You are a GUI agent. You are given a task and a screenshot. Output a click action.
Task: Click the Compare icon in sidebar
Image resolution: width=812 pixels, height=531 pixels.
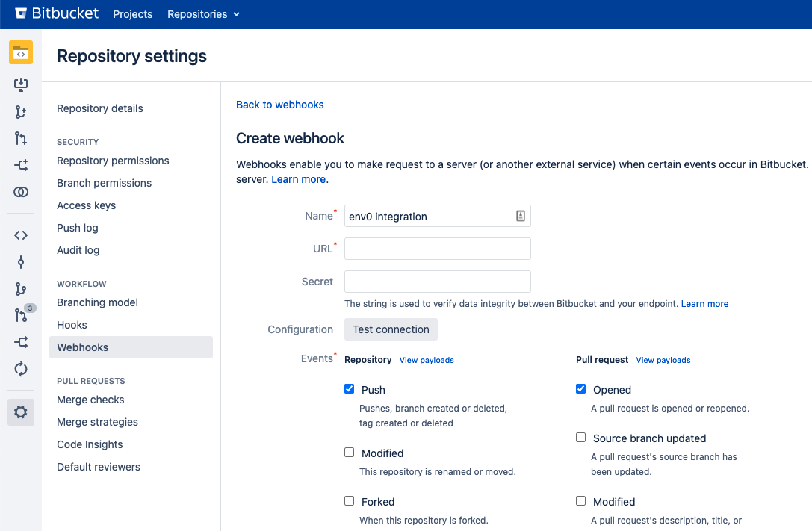[x=21, y=192]
